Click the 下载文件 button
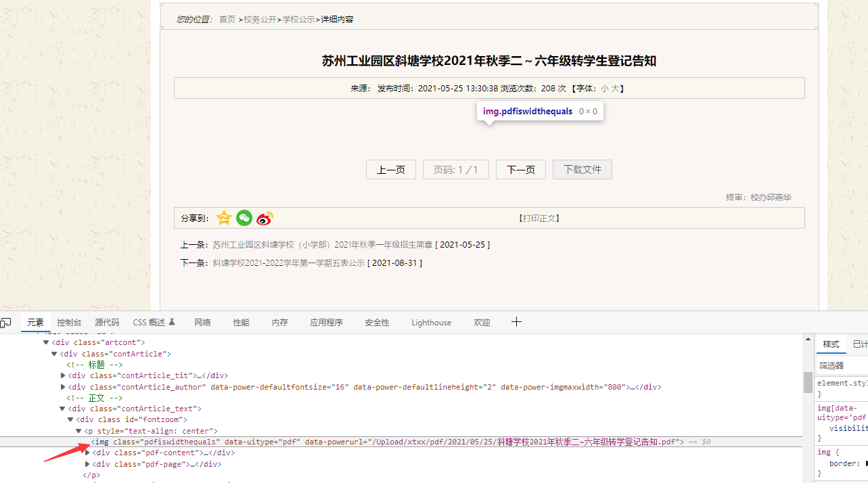Image resolution: width=868 pixels, height=483 pixels. click(582, 170)
